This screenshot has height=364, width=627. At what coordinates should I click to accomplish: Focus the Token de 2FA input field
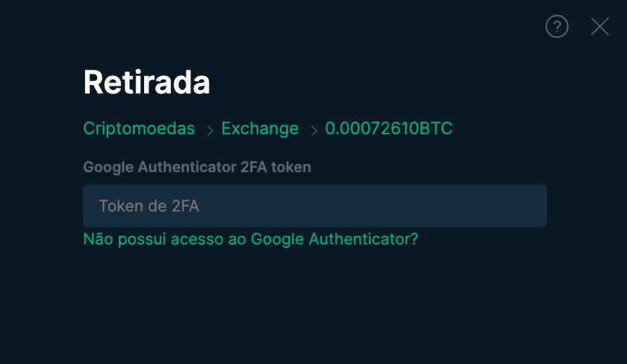pyautogui.click(x=315, y=206)
